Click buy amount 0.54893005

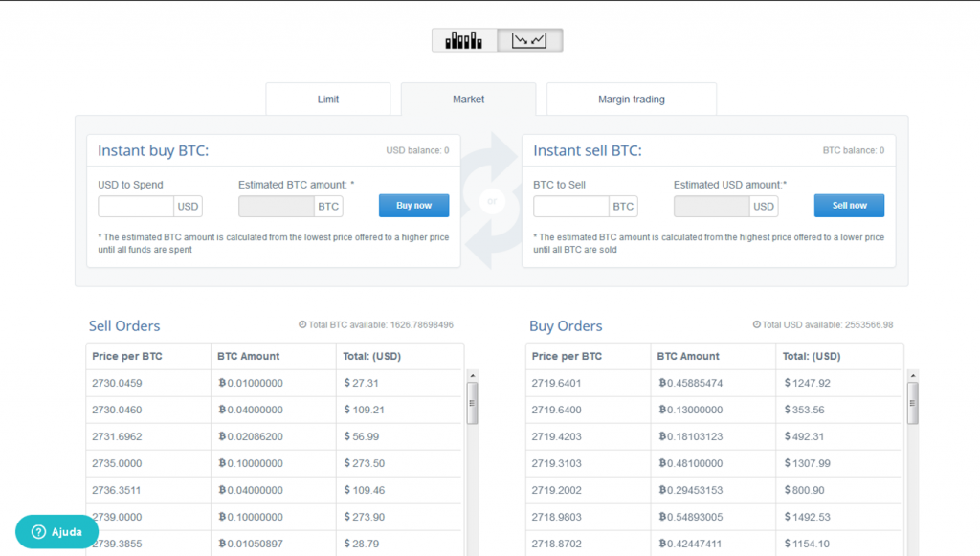click(x=691, y=518)
